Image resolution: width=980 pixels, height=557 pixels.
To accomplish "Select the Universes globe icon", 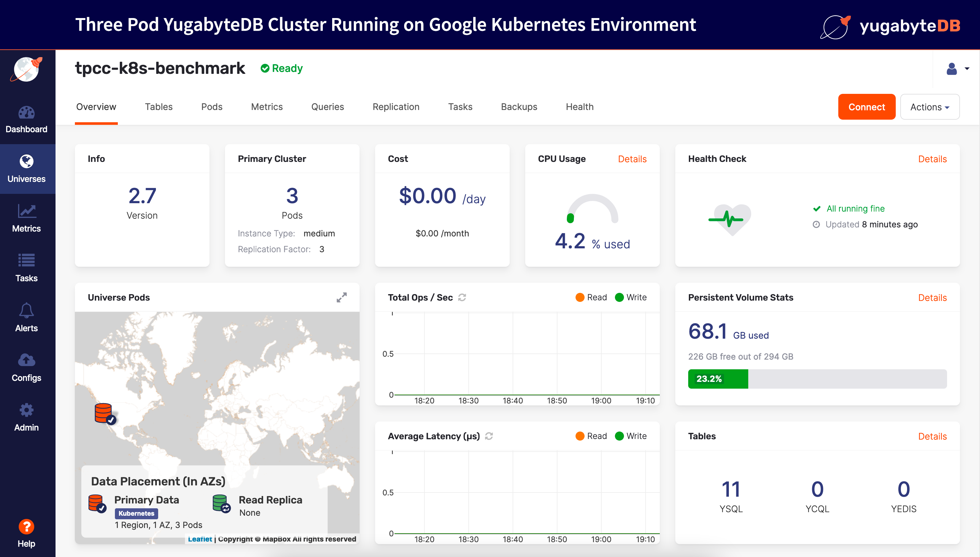I will point(26,162).
